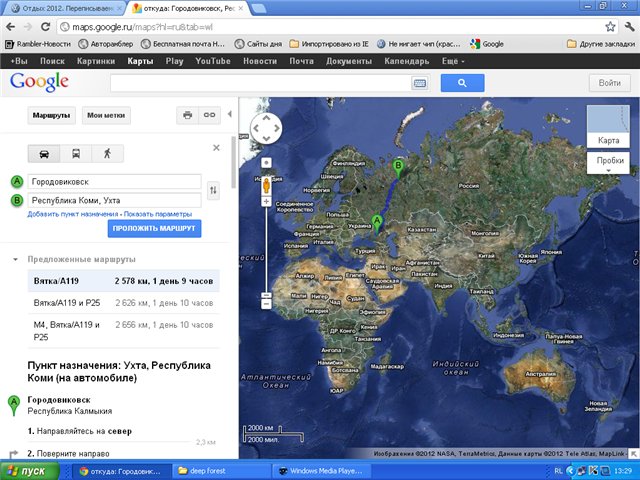Click Добавить пункт назначения link
The width and height of the screenshot is (640, 480).
(x=73, y=214)
